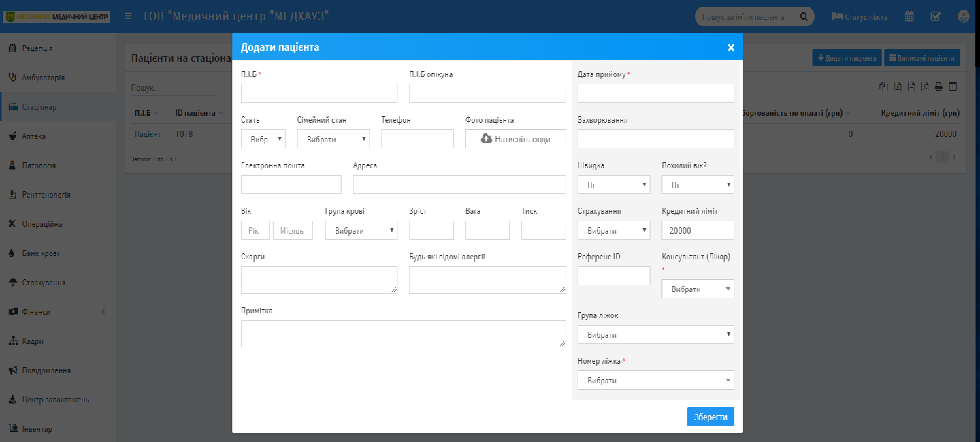Open the Рецепція sidebar section
The height and width of the screenshot is (442, 980).
[x=58, y=48]
